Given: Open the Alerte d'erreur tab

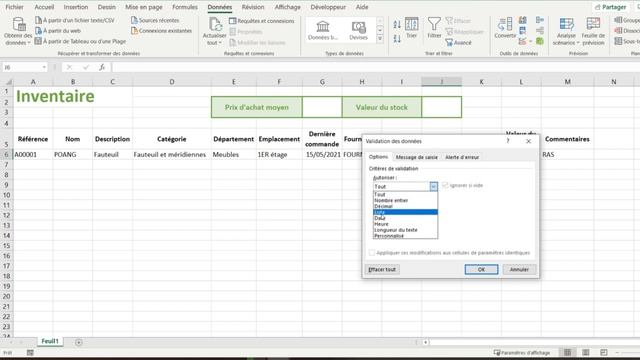Looking at the screenshot, I should [x=462, y=157].
